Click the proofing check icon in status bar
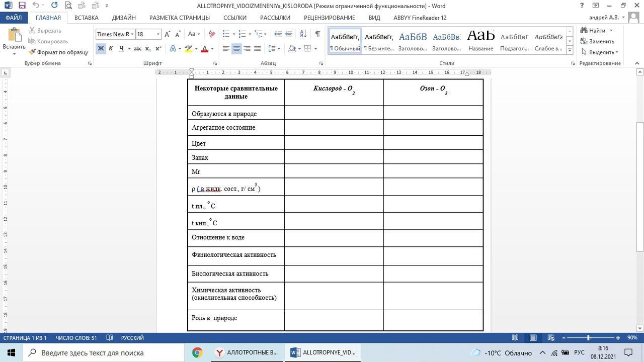The width and height of the screenshot is (644, 362). point(110,338)
